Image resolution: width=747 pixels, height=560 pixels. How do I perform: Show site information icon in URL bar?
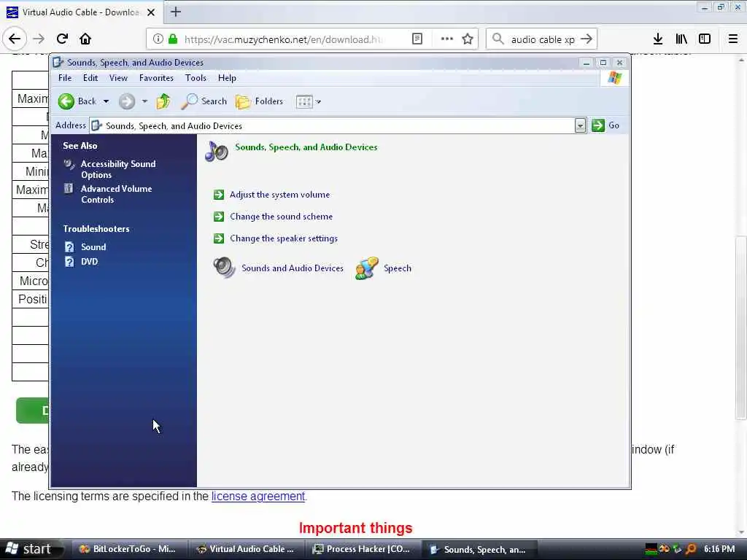pos(158,39)
